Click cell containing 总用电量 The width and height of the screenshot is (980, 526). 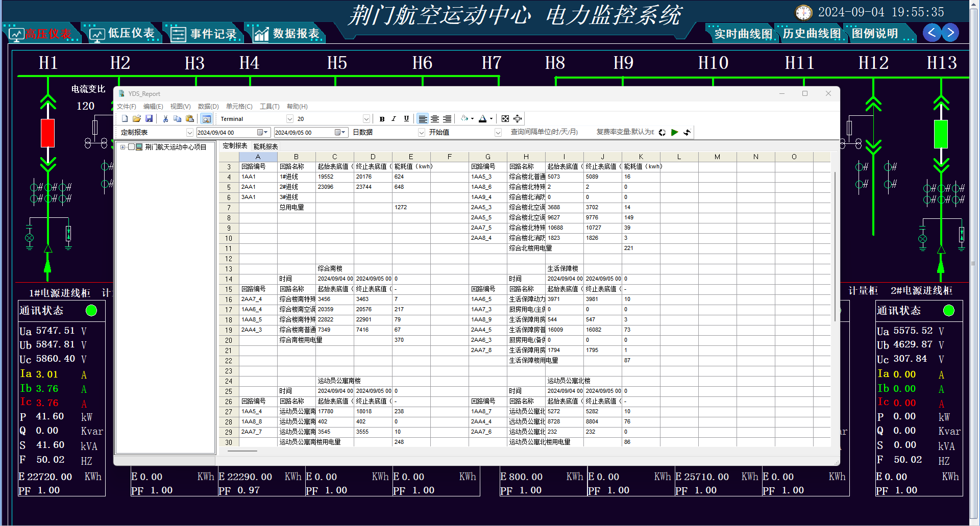tap(296, 207)
